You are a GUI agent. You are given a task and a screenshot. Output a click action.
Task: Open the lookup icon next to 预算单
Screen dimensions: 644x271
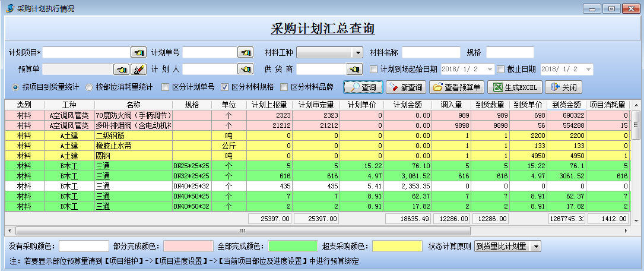[121, 69]
